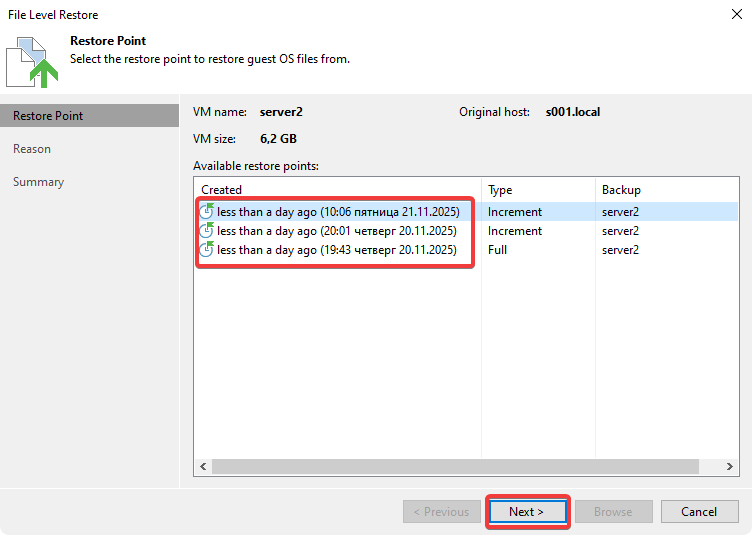Click the icon of the 19:43 full backup
This screenshot has width=752, height=535.
207,249
